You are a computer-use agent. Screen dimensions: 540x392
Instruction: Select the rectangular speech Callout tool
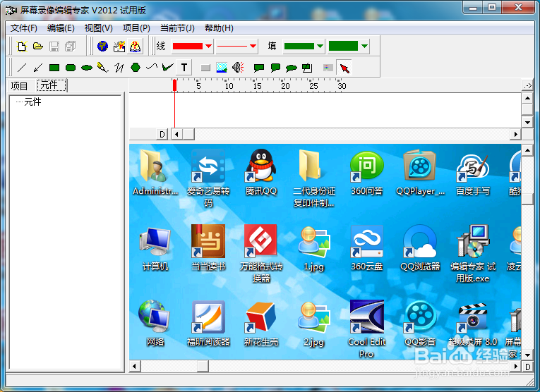click(x=258, y=68)
